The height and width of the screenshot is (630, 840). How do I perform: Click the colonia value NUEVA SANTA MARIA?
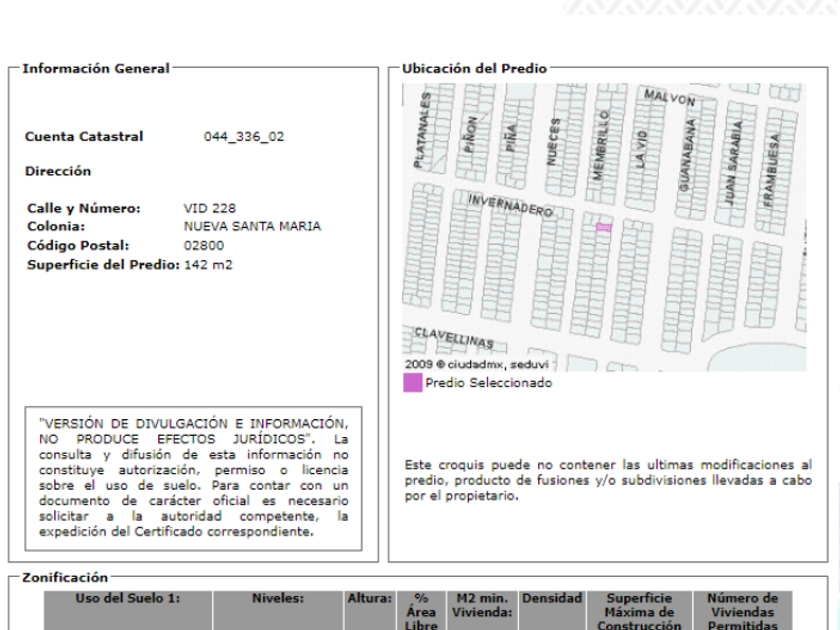252,226
